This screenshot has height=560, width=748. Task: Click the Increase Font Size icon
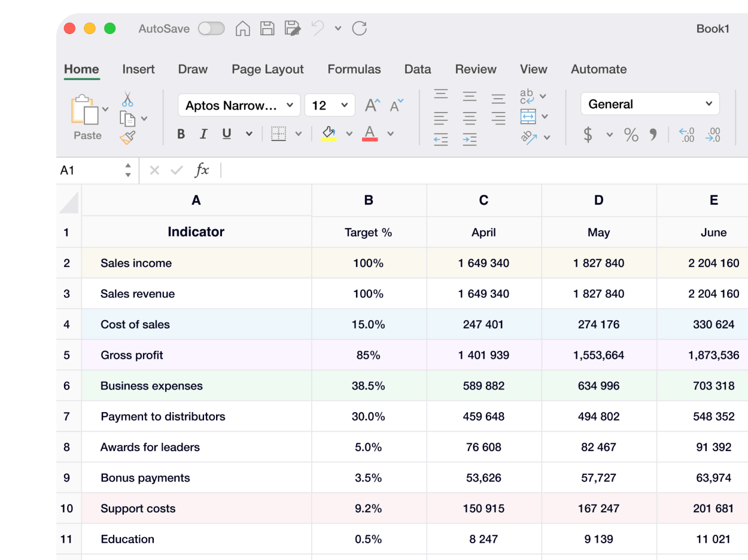click(371, 104)
